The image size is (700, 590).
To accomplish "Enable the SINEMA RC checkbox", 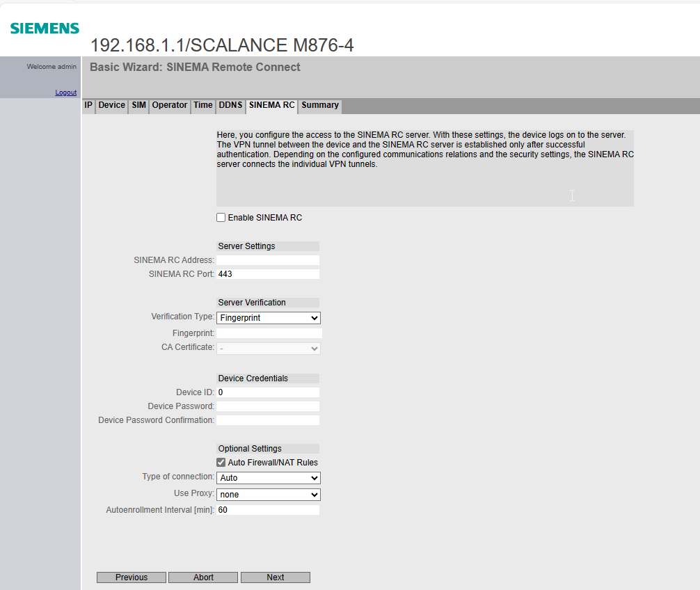I will [221, 218].
